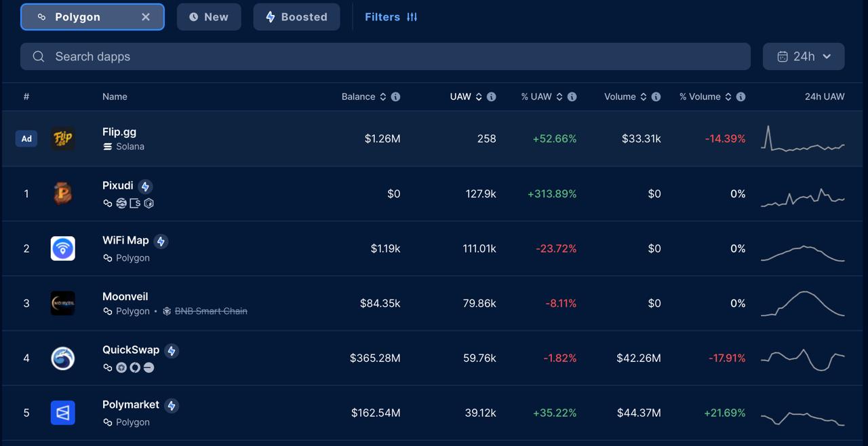Viewport: 868px width, 446px height.
Task: Toggle the New dapps filter
Action: point(209,17)
